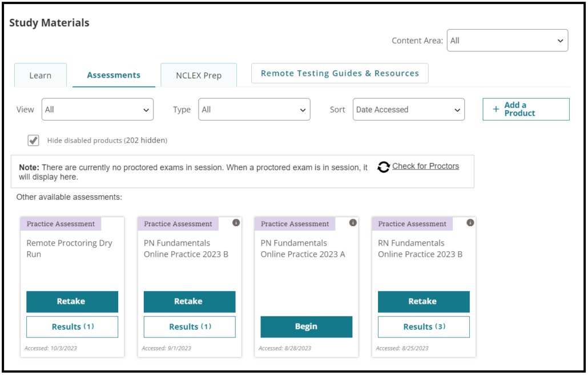Retake RN Fundamentals Online Practice 2023 B
The width and height of the screenshot is (588, 378).
[x=424, y=301]
